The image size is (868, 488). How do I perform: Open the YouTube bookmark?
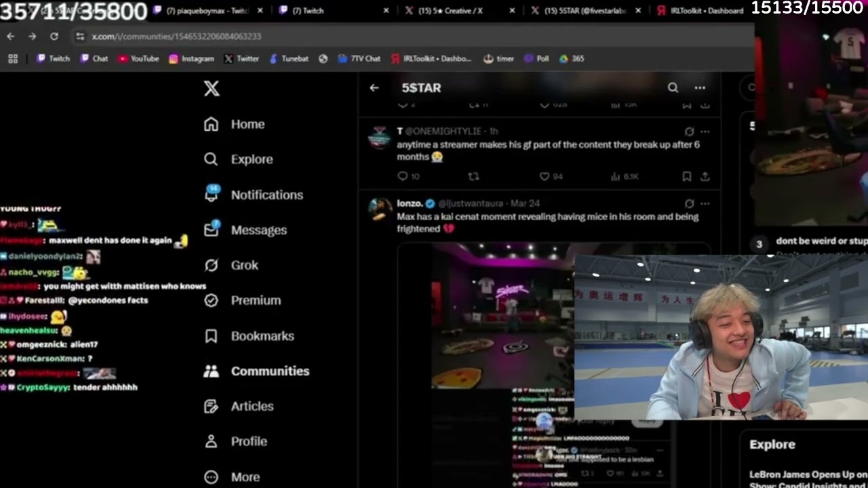coord(138,58)
